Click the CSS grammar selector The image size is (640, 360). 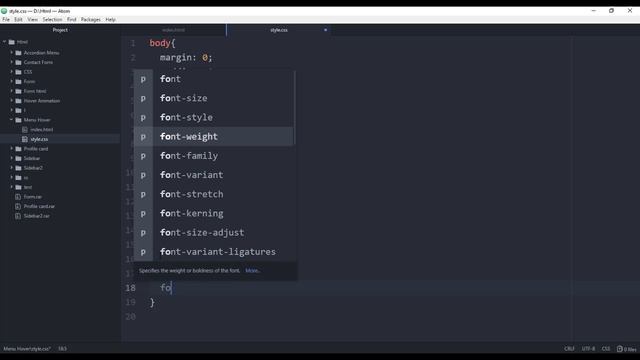pyautogui.click(x=606, y=349)
